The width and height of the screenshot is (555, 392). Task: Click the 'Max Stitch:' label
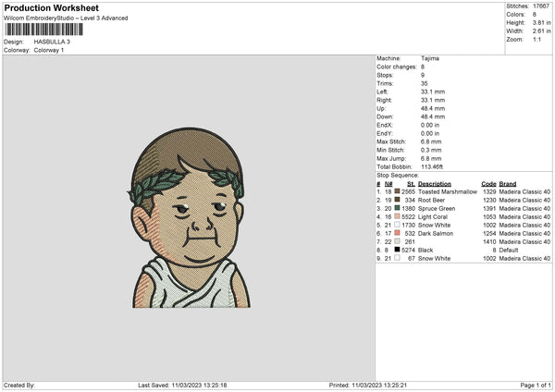point(391,141)
